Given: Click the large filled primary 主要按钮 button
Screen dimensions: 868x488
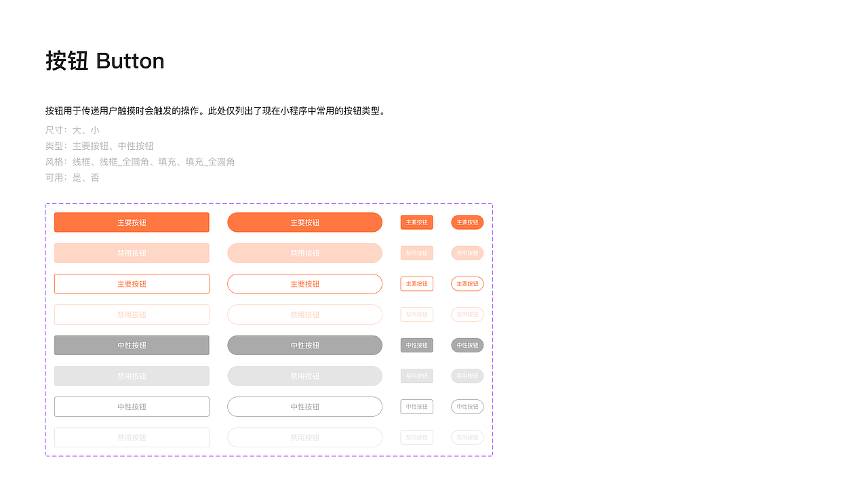Looking at the screenshot, I should pyautogui.click(x=132, y=222).
